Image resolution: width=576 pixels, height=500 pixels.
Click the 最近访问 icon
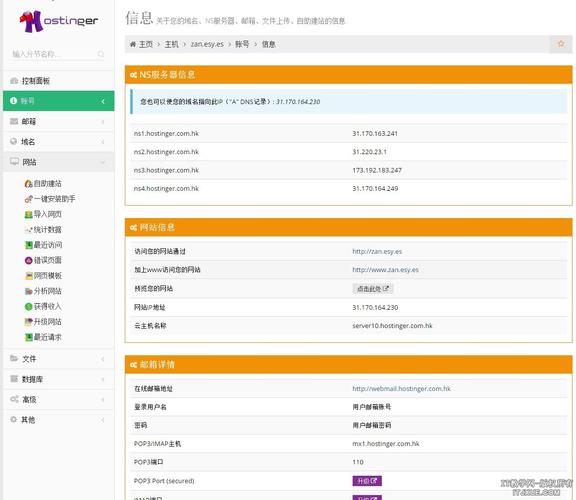(x=29, y=245)
